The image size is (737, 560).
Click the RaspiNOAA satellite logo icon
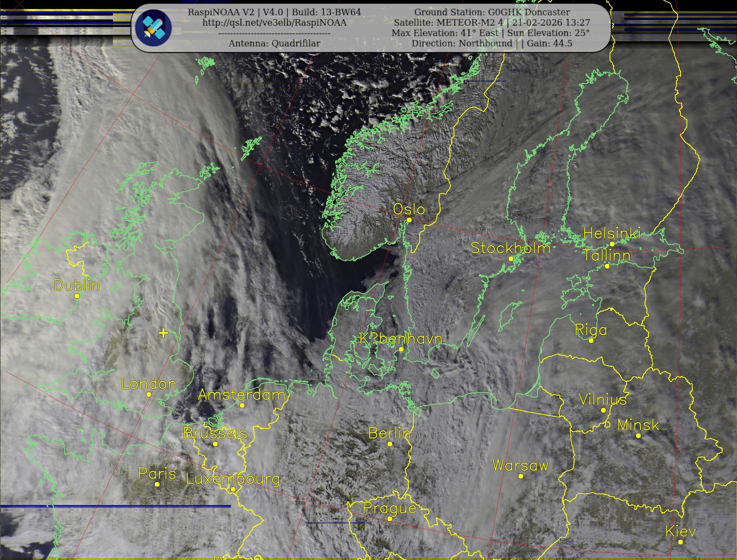tap(153, 28)
